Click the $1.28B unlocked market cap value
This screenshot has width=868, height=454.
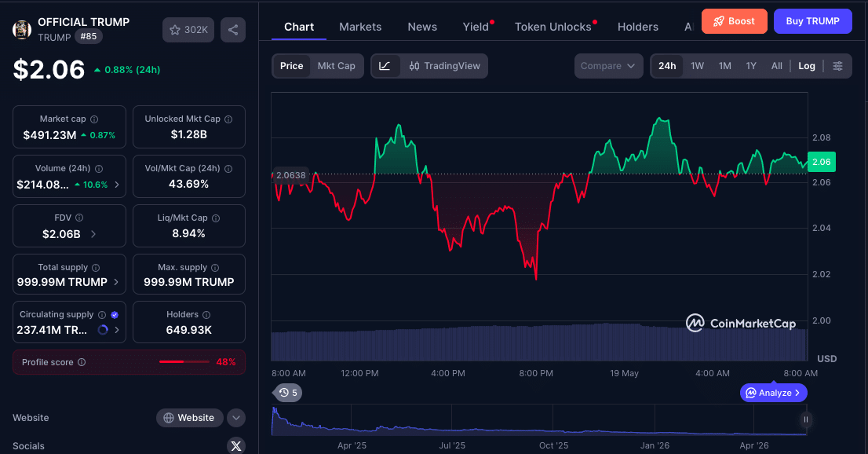pos(189,134)
